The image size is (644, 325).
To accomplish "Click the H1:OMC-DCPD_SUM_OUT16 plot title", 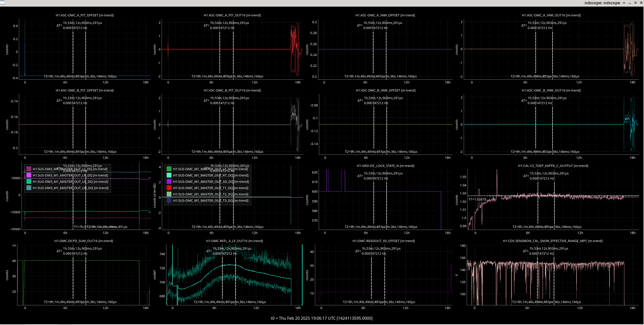I will coord(84,241).
